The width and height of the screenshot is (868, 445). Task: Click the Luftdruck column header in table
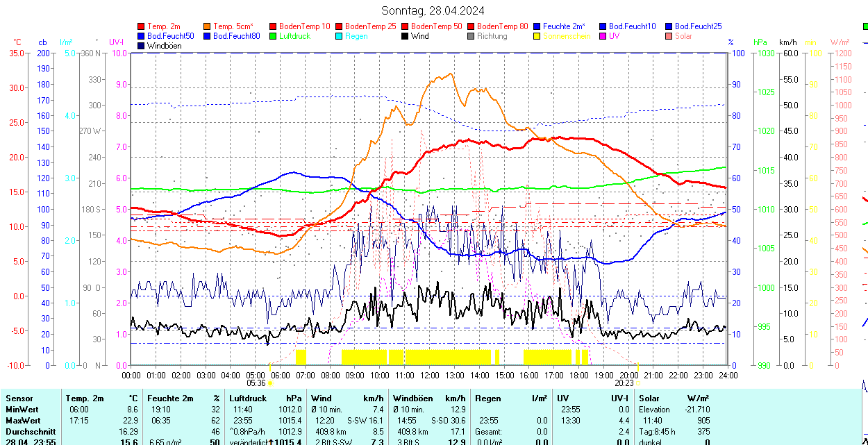248,398
